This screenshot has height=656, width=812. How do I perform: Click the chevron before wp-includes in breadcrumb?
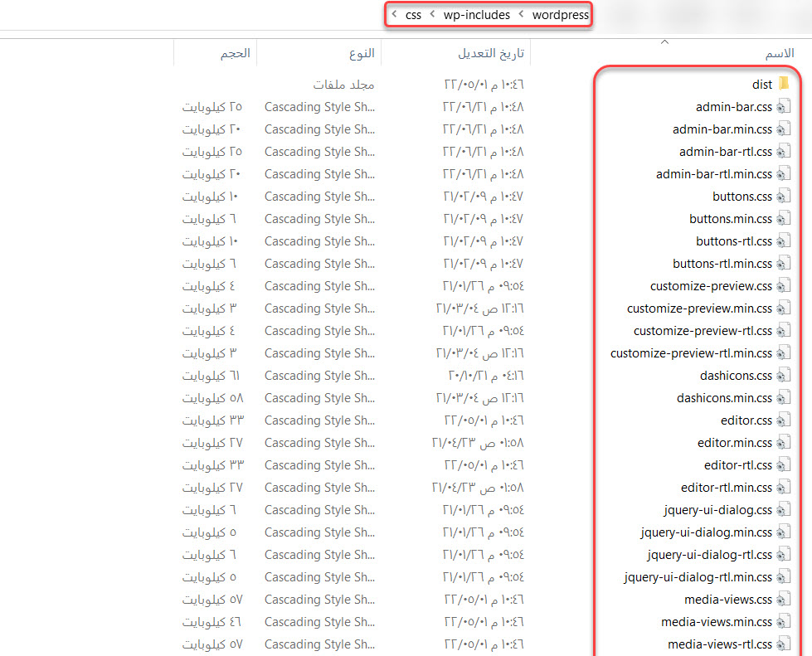coord(433,15)
